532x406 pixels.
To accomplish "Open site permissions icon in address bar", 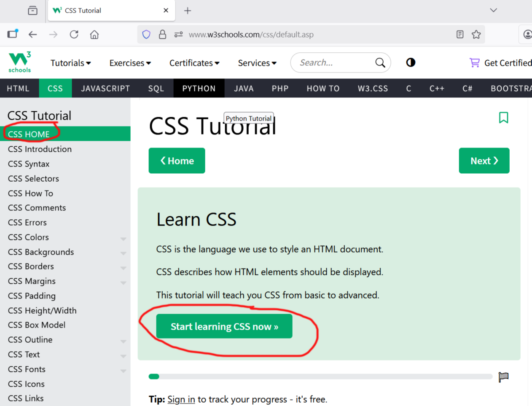I will point(179,35).
